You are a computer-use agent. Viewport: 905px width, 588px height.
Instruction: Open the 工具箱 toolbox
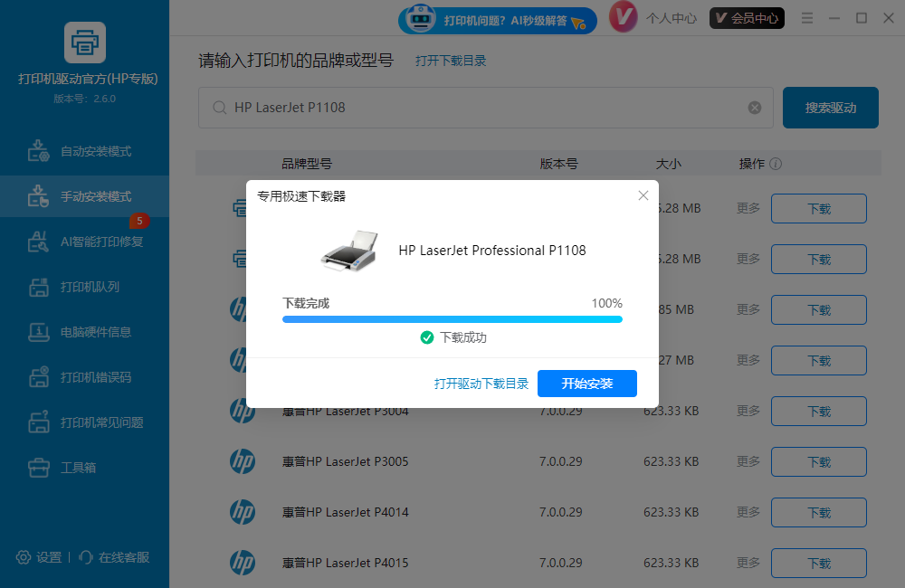tap(78, 468)
